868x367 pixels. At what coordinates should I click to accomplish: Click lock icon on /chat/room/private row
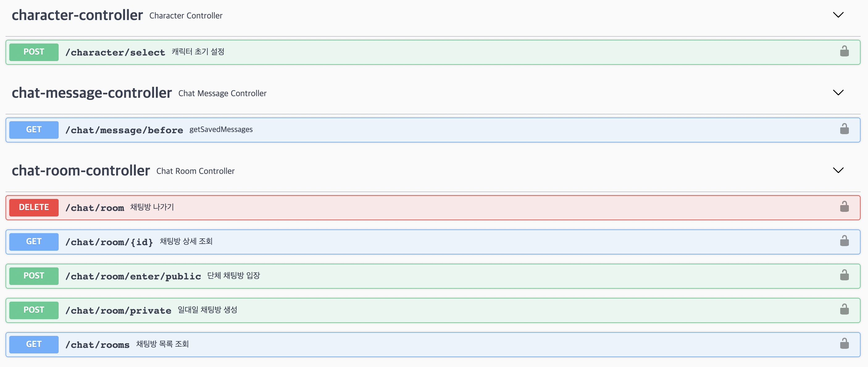click(844, 310)
